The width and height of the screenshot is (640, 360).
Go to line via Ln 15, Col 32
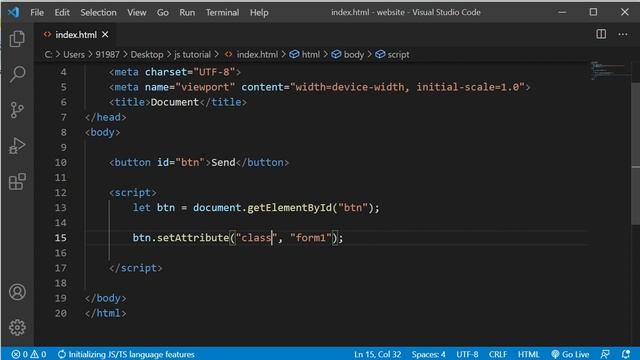(378, 354)
